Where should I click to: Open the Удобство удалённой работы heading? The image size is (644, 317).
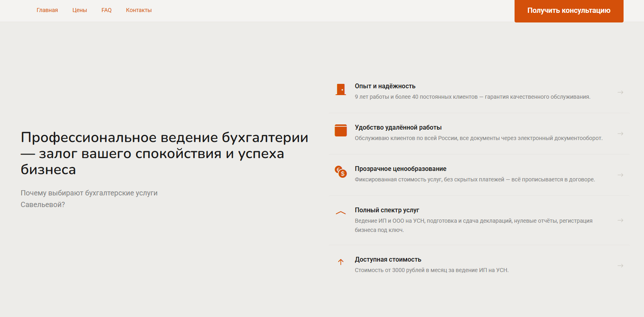pos(398,128)
